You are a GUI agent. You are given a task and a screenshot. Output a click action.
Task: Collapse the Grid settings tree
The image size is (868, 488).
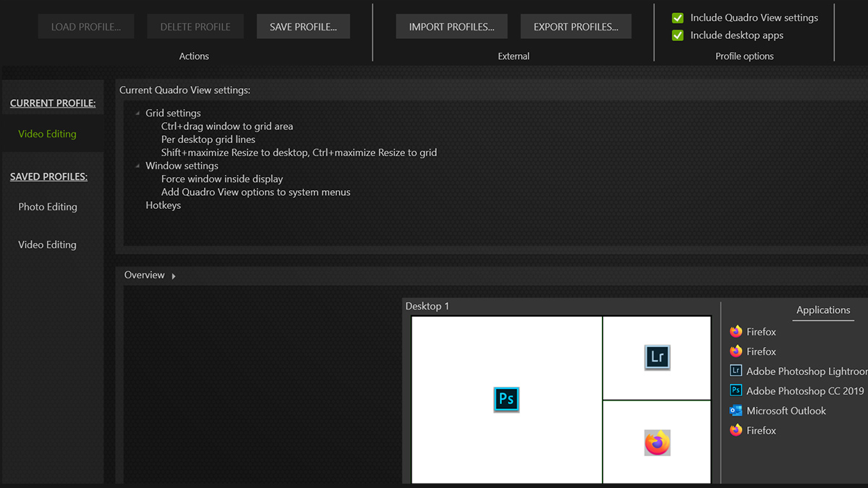click(x=137, y=113)
